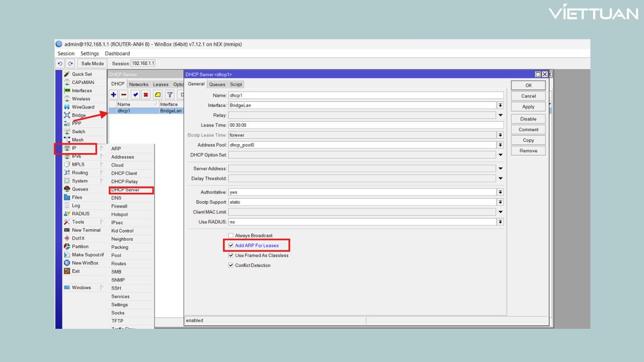Screen dimensions: 644x362
Task: Click Exit in sidebar
Action: click(x=75, y=271)
